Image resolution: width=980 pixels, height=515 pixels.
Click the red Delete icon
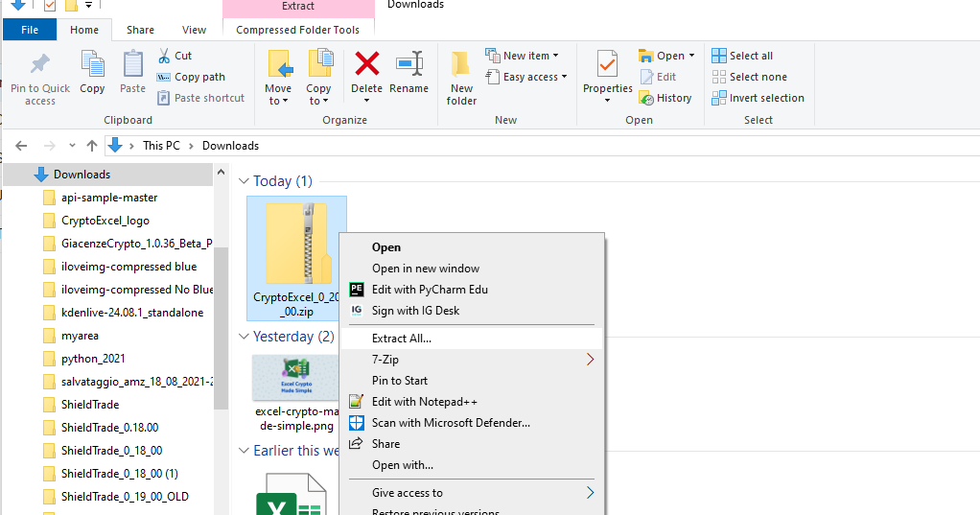point(366,65)
